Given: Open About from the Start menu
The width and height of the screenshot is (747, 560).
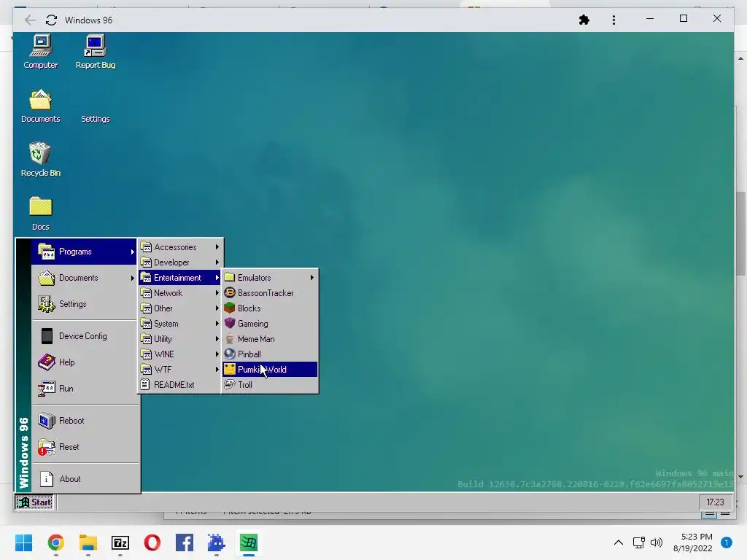Looking at the screenshot, I should point(85,479).
